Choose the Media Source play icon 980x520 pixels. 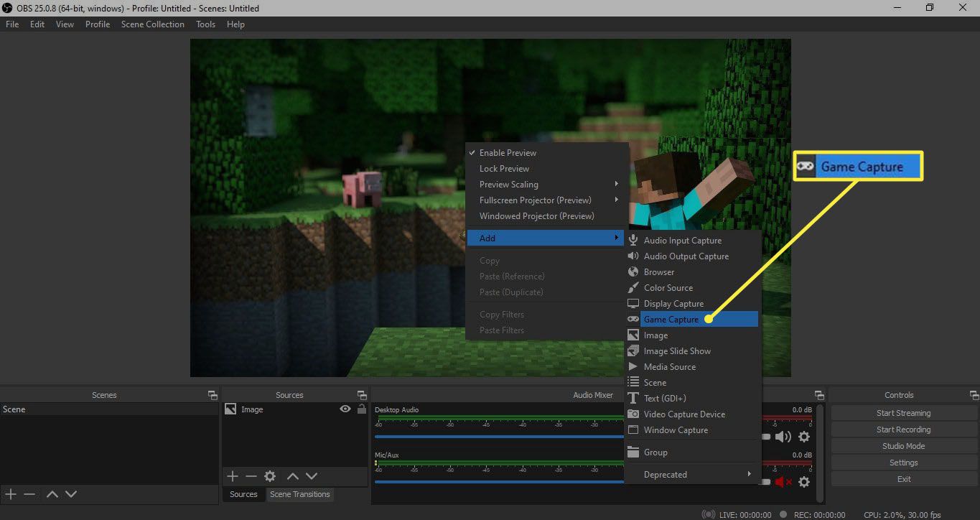[633, 367]
